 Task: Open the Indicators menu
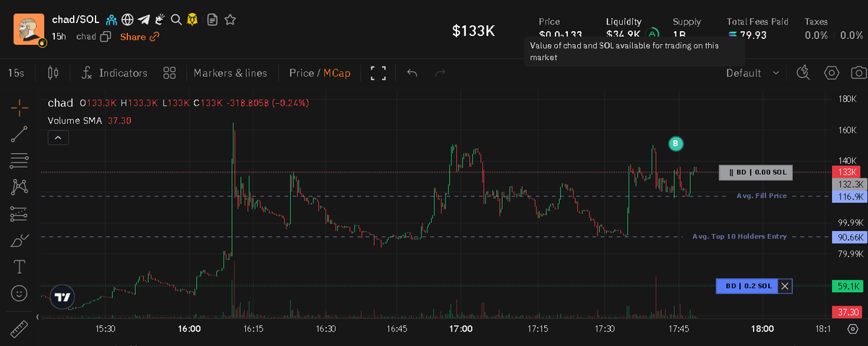pyautogui.click(x=114, y=73)
